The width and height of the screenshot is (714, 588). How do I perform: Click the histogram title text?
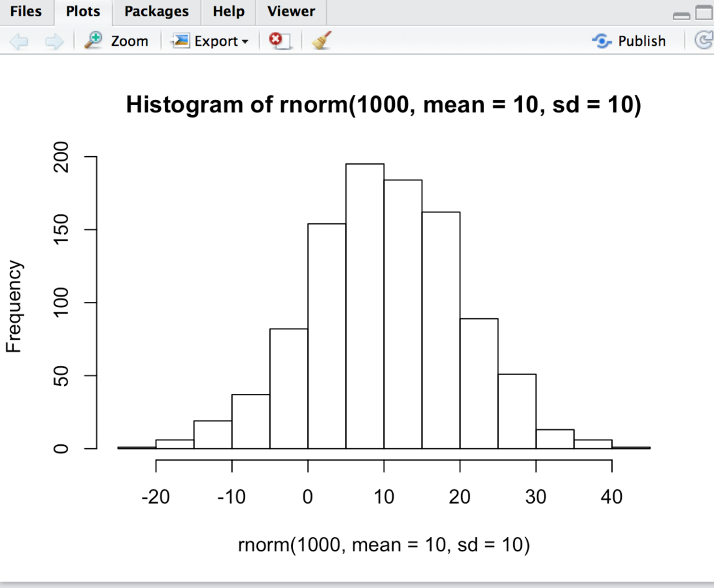pos(383,105)
